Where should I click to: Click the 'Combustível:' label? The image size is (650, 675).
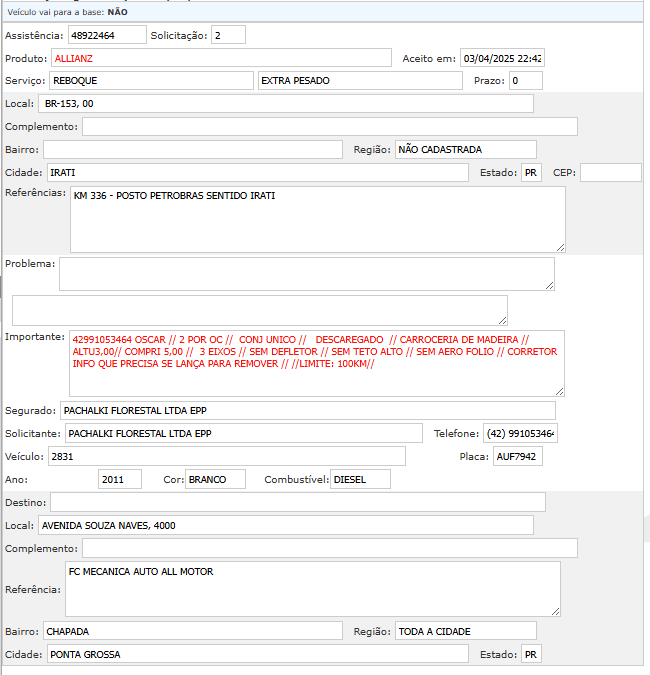(297, 480)
